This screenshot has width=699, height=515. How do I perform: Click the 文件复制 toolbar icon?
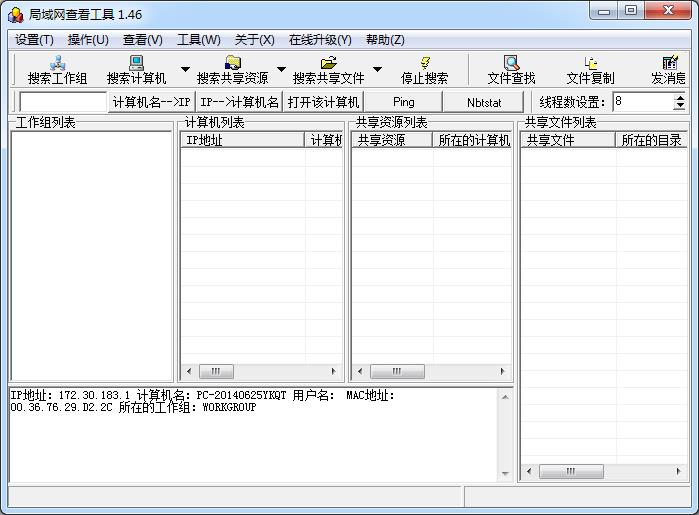click(x=591, y=63)
